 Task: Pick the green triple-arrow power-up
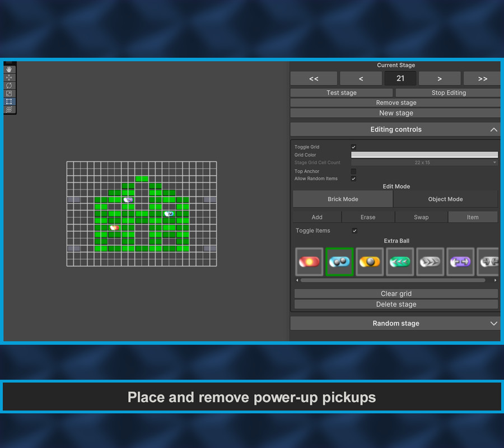pos(400,262)
